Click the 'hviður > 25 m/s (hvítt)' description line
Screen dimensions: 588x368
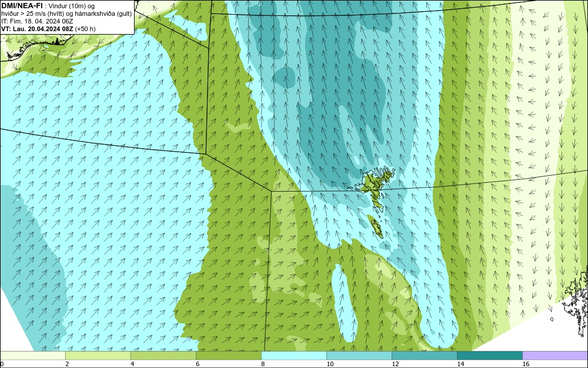point(66,14)
